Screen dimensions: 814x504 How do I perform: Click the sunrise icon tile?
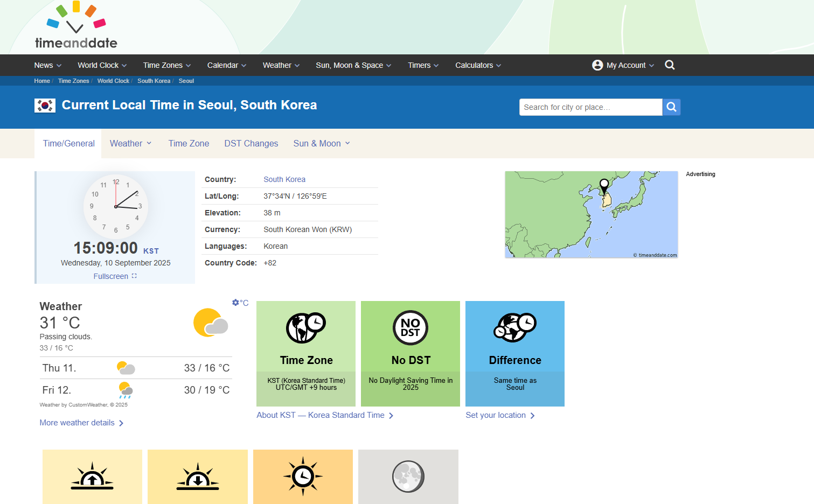pyautogui.click(x=92, y=477)
